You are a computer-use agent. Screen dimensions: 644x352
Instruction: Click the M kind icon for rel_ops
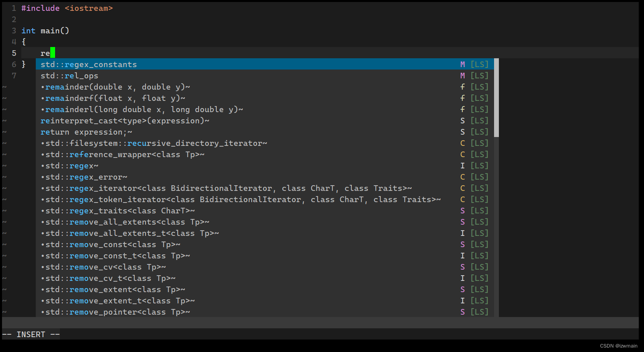[x=463, y=76]
